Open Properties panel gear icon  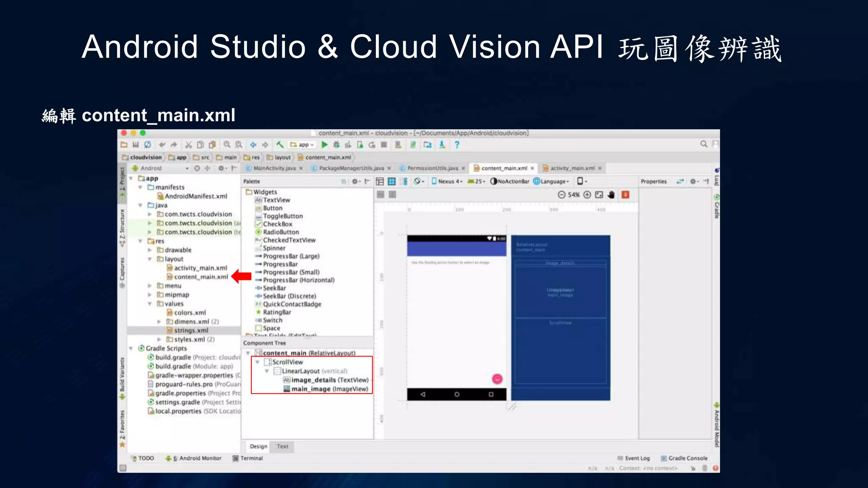pyautogui.click(x=693, y=181)
